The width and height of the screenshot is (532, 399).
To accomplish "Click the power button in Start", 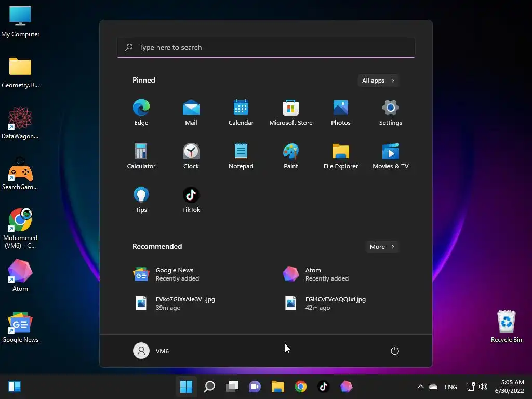I will (395, 351).
